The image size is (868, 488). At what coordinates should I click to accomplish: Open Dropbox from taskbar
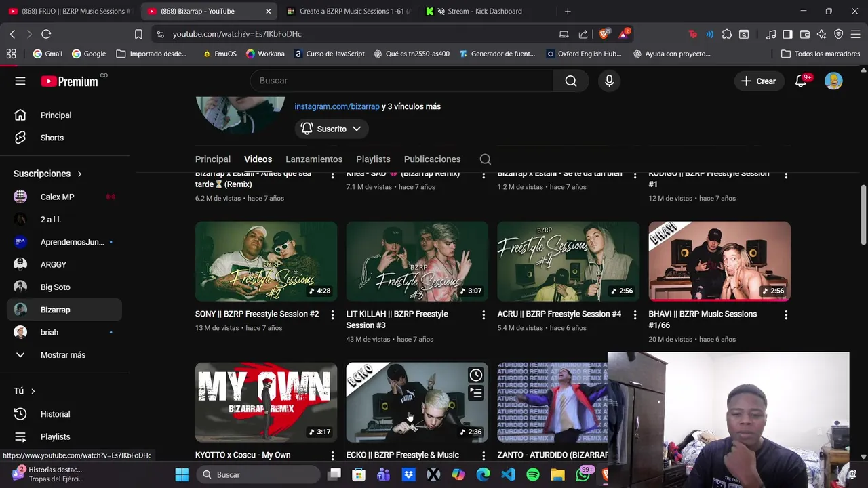tap(408, 475)
